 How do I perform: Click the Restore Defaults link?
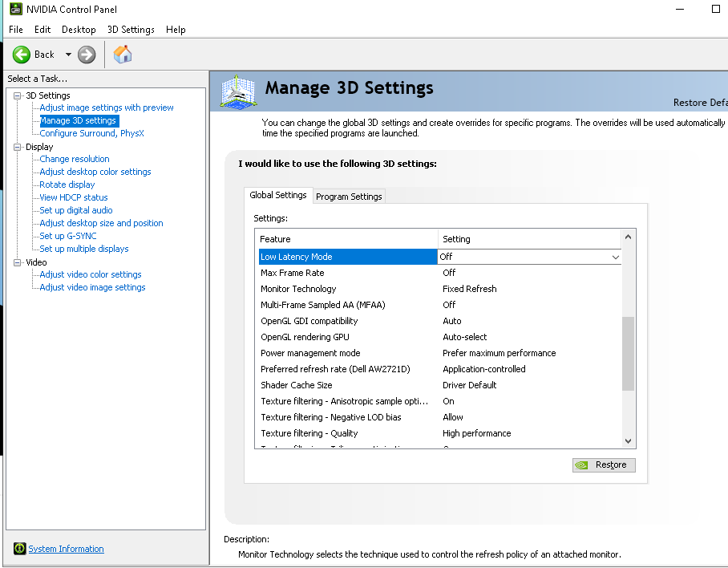click(700, 102)
